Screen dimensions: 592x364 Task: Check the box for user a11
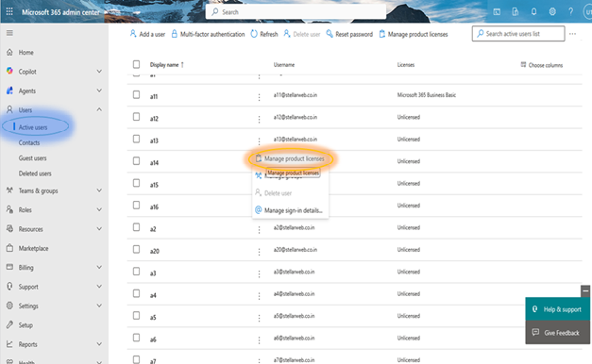[136, 94]
